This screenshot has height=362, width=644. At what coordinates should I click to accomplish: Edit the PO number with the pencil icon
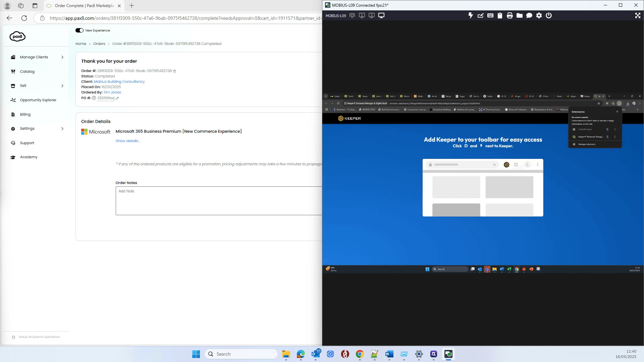[117, 98]
